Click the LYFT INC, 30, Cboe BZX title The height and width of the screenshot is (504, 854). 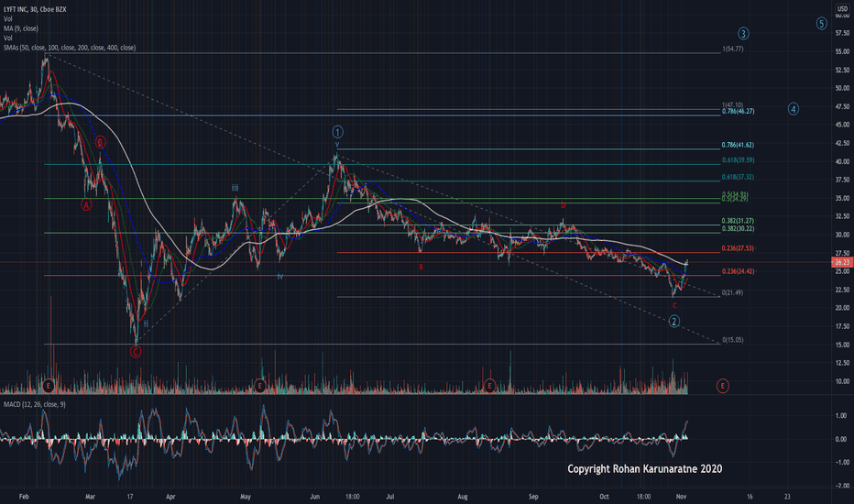point(35,9)
